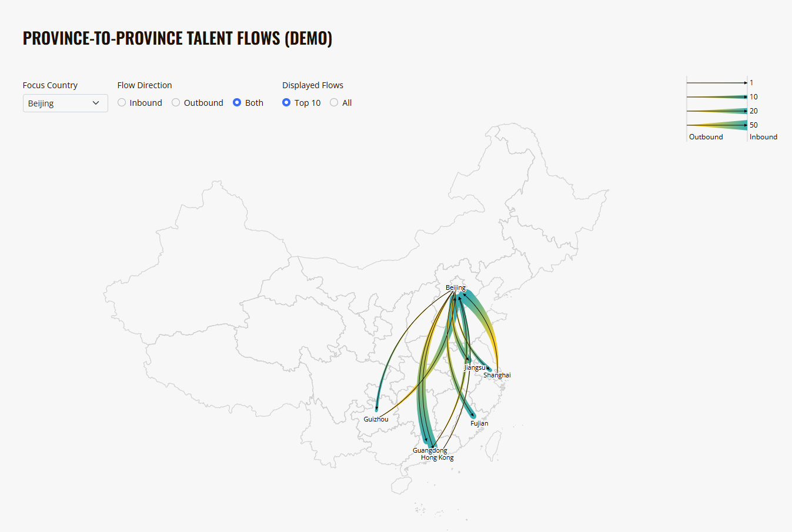Select All under Displayed Flows
The width and height of the screenshot is (792, 532).
[333, 102]
